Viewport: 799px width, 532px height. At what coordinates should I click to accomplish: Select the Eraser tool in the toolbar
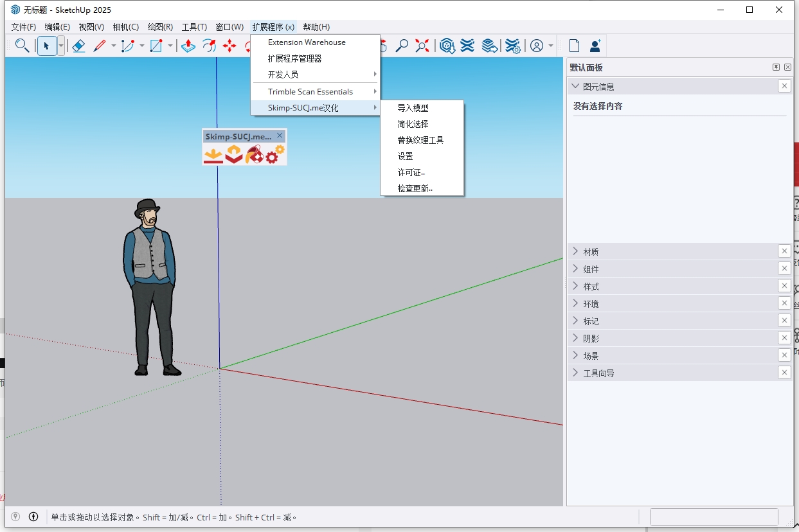coord(78,46)
